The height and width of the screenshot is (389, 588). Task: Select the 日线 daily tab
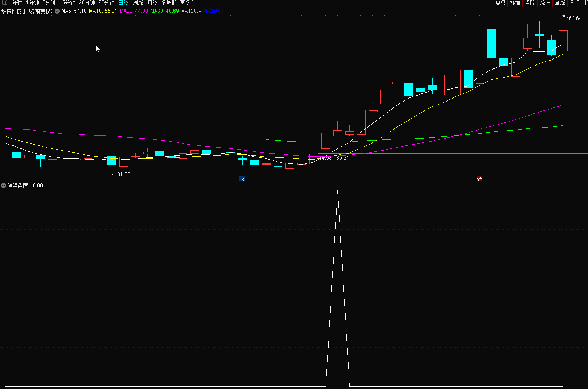[x=124, y=3]
